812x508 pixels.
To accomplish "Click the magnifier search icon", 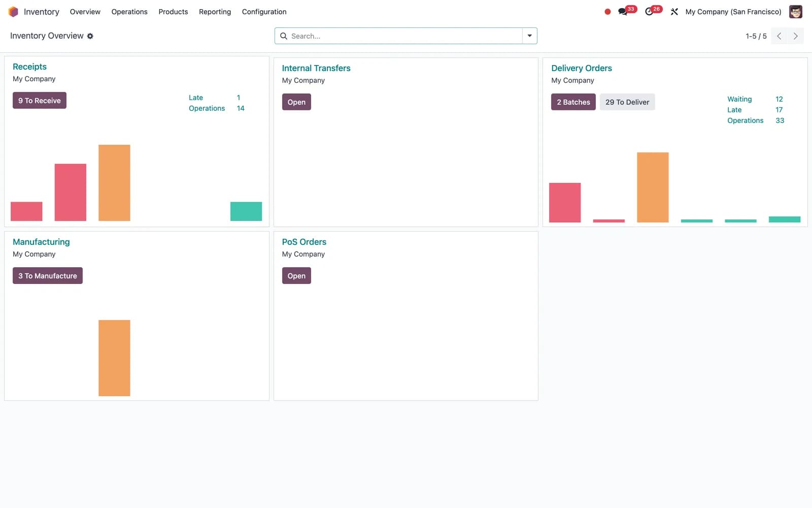I will 284,36.
